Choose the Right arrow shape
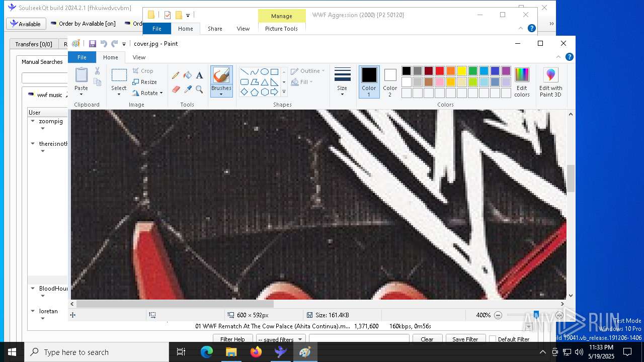This screenshot has height=362, width=644. point(274,92)
